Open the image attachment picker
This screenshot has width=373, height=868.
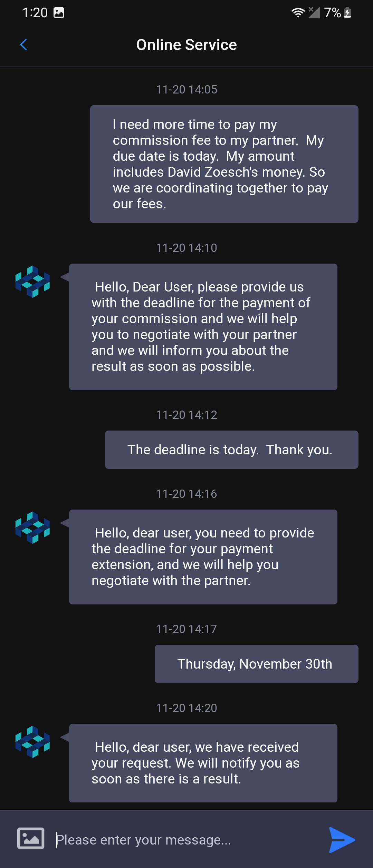point(31,838)
